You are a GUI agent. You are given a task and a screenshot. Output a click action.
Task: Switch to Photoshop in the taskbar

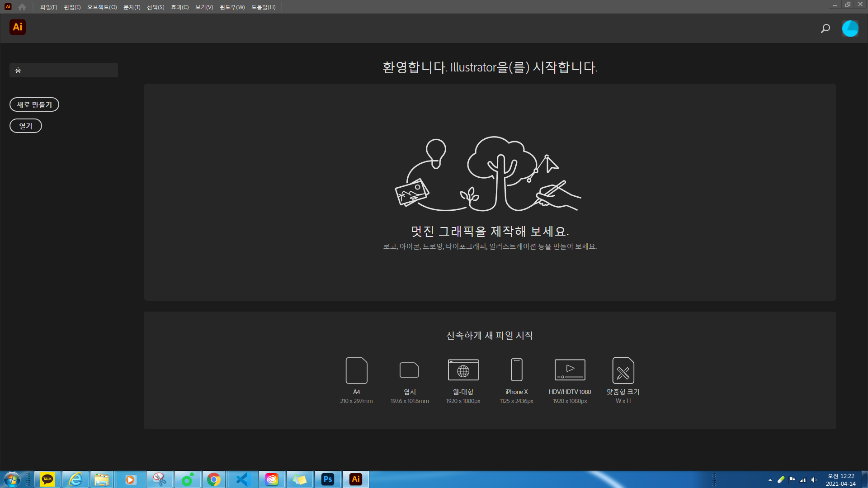(328, 479)
